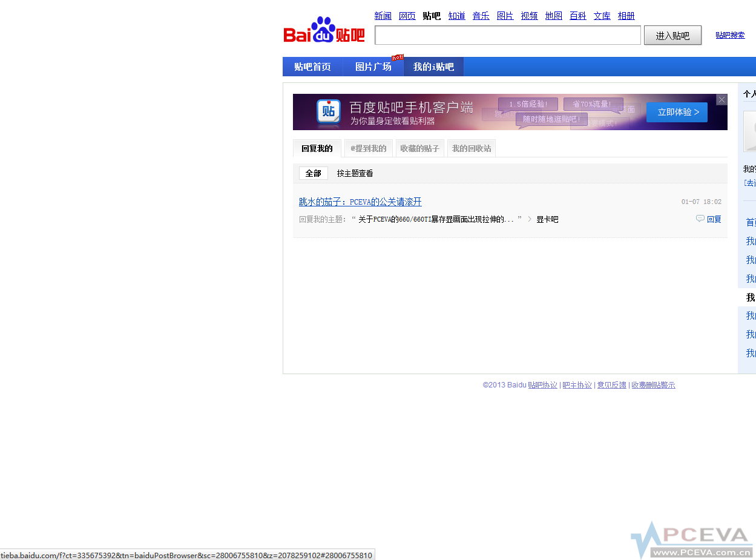Screen dimensions: 756x560
Task: Click the avatar placeholder in the right sidebar
Action: point(749,131)
